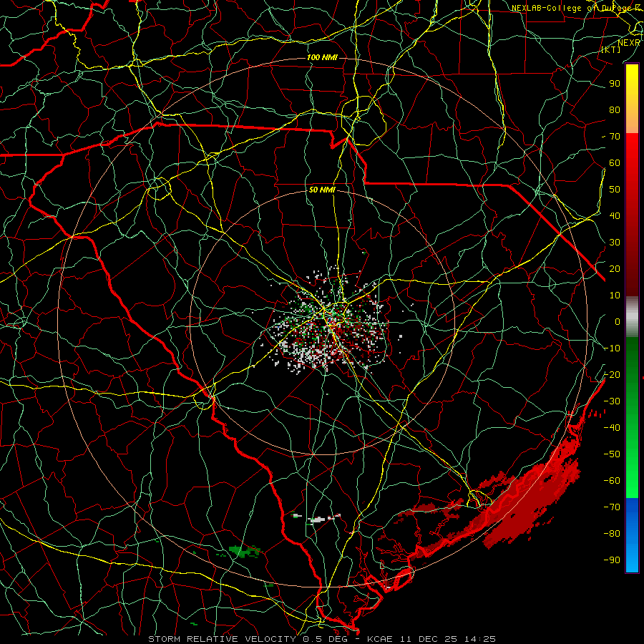This screenshot has width=644, height=644.
Task: Click the positive 70 knot scale label
Action: [615, 137]
